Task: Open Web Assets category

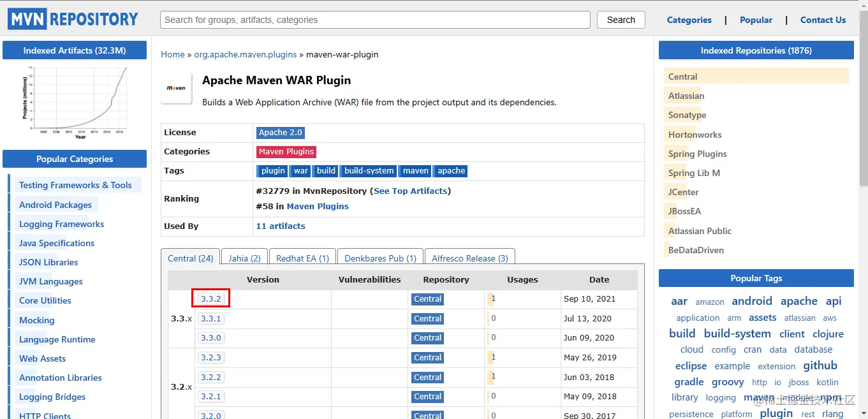Action: 43,358
